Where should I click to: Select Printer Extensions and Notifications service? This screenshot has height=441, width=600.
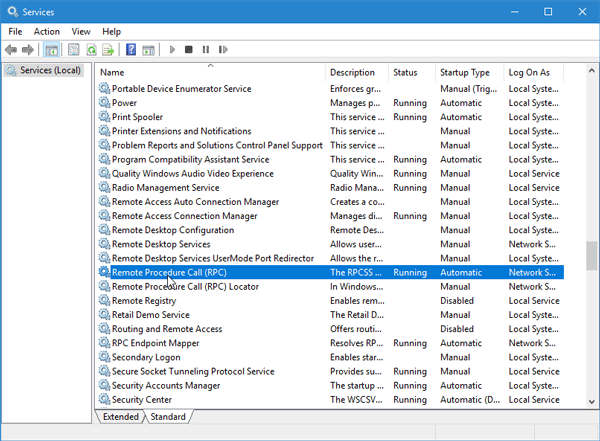click(x=181, y=131)
